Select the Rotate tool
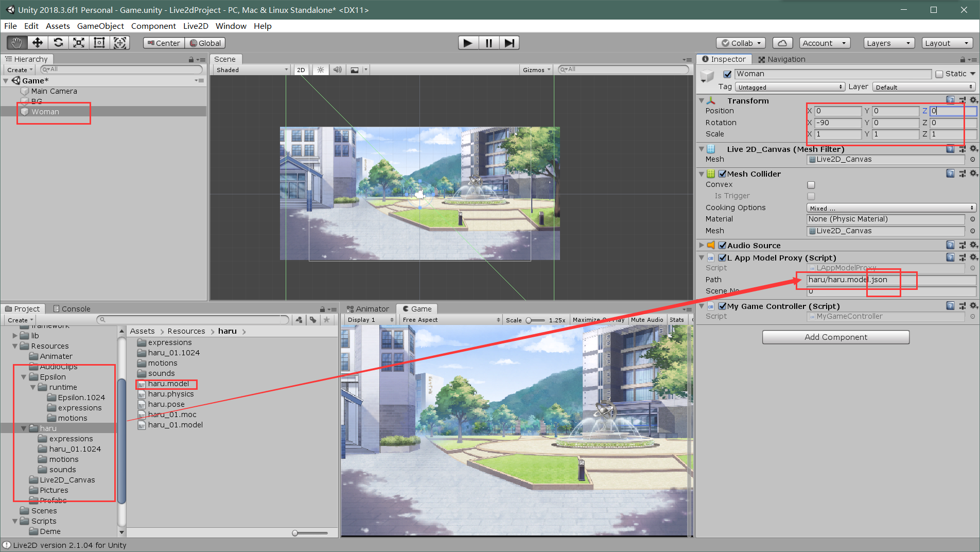Image resolution: width=980 pixels, height=552 pixels. coord(58,43)
